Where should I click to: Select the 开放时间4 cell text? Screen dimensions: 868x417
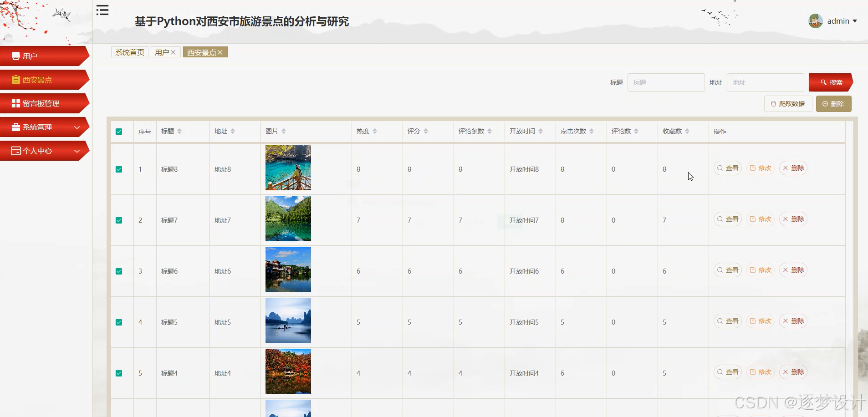[524, 373]
